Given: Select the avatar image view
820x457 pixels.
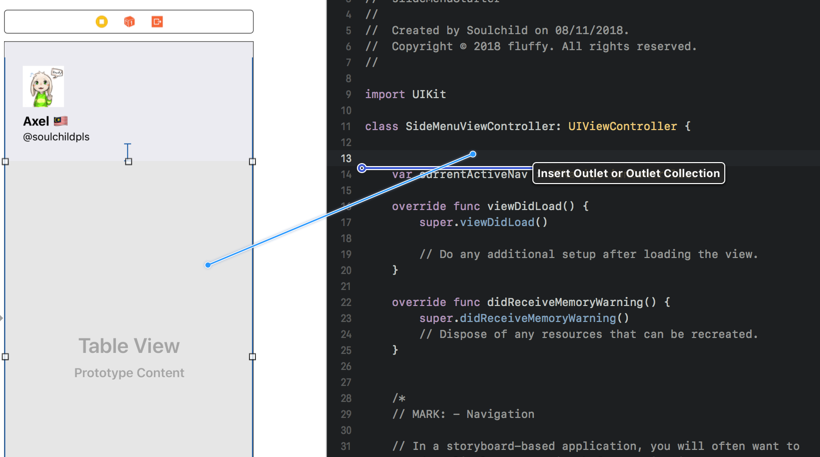Looking at the screenshot, I should [x=43, y=87].
